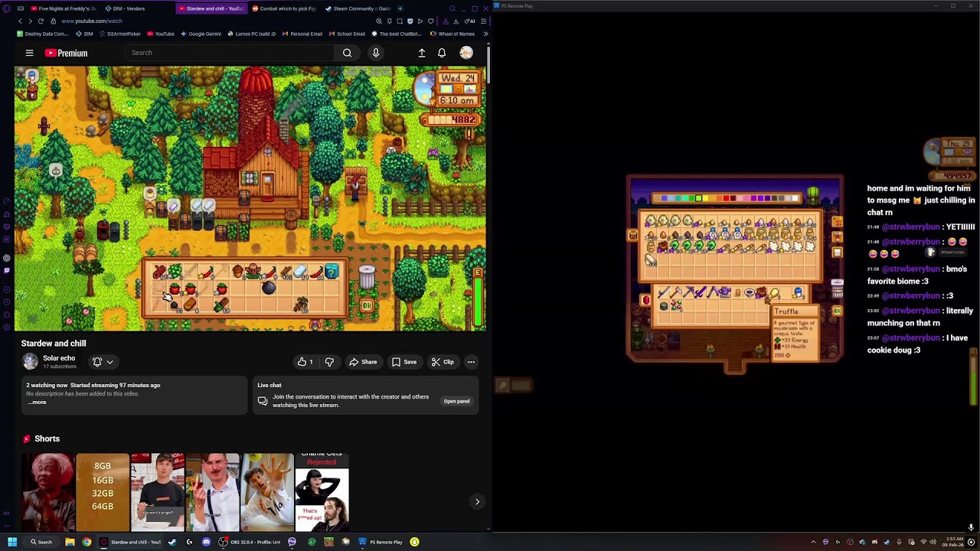Image resolution: width=980 pixels, height=551 pixels.
Task: Open more actions ellipsis below video
Action: click(471, 362)
